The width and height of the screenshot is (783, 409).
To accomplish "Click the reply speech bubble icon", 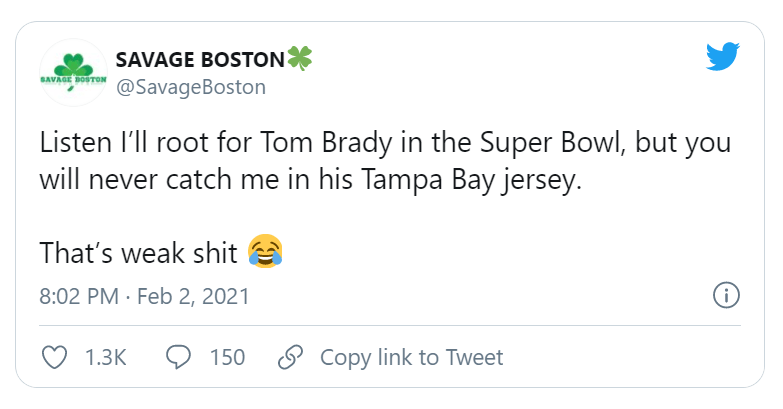I will [x=178, y=357].
